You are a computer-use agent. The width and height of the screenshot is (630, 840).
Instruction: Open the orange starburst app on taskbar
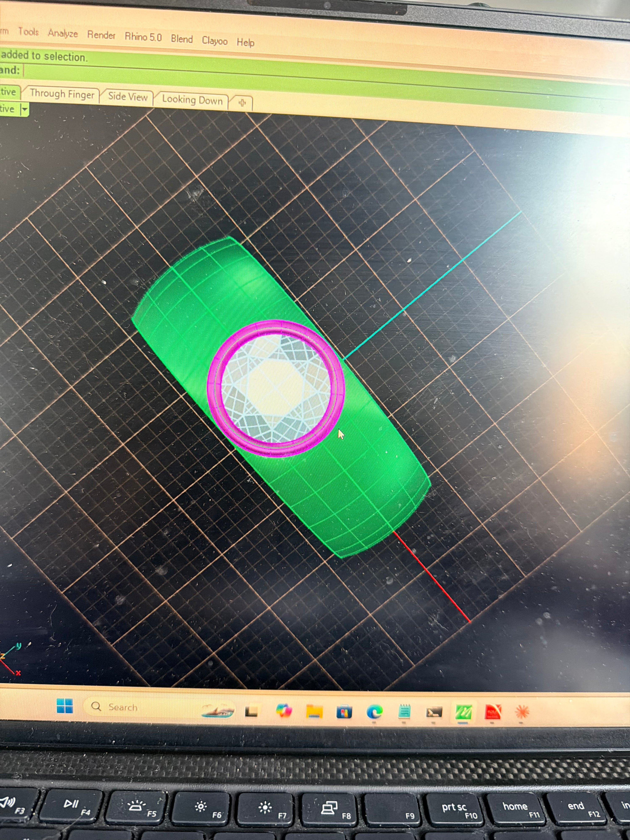522,711
